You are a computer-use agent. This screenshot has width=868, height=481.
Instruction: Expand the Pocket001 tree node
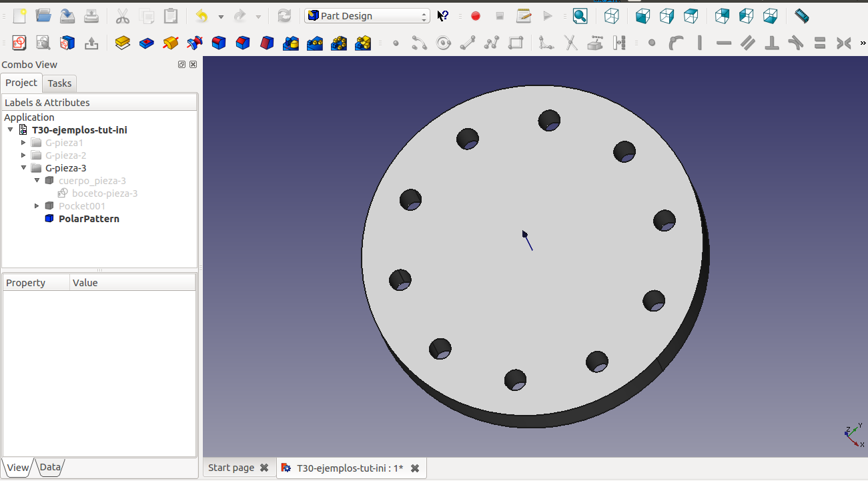(37, 206)
